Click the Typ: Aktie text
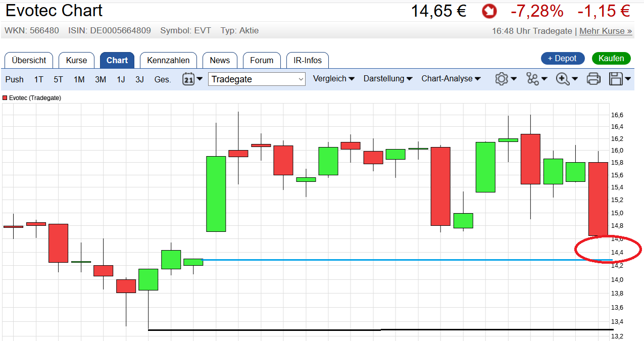Viewport: 644px width, 341px height. click(x=239, y=30)
